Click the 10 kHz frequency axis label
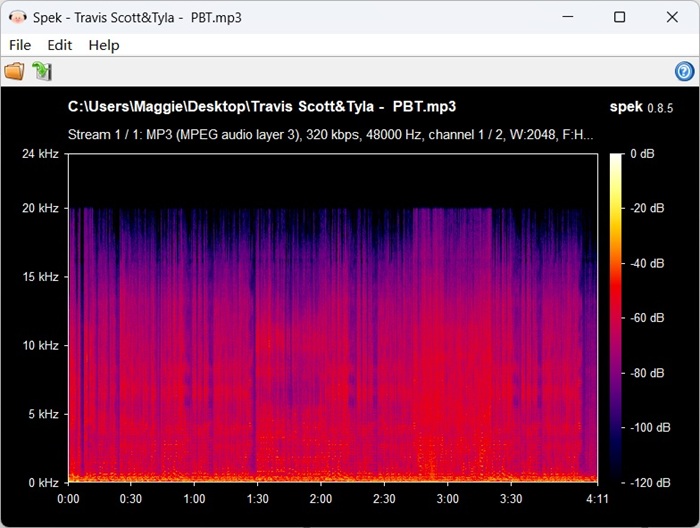The width and height of the screenshot is (700, 528). tap(41, 345)
